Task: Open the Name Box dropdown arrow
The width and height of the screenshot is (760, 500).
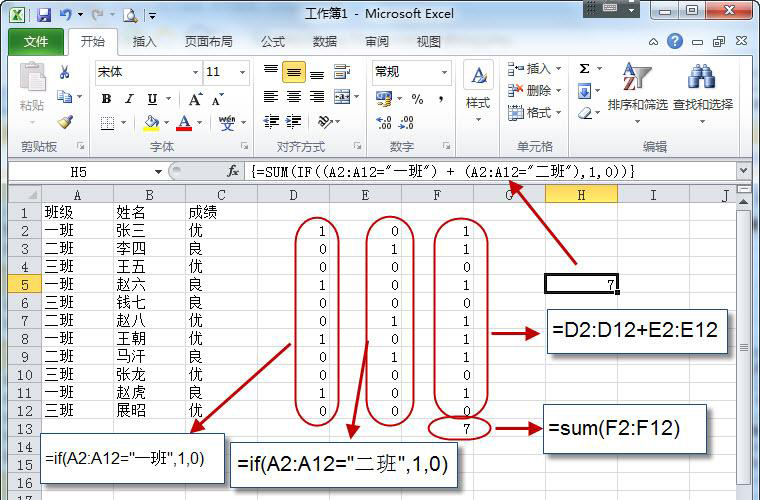Action: [x=158, y=172]
